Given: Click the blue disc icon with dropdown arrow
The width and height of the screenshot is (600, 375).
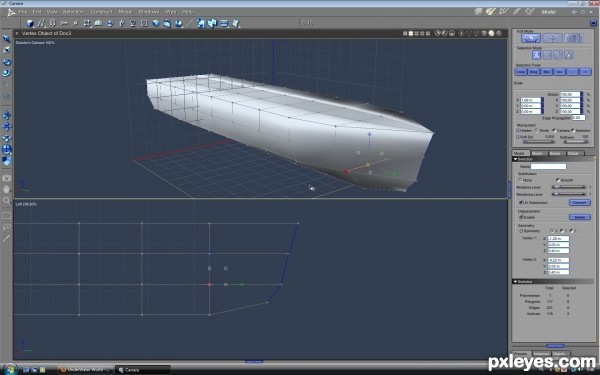Looking at the screenshot, I should [179, 24].
